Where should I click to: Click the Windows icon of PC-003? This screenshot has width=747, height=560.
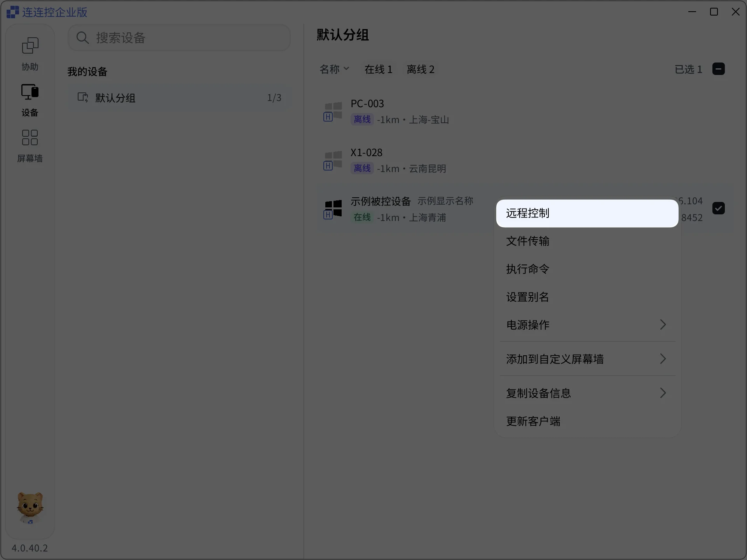tap(333, 112)
